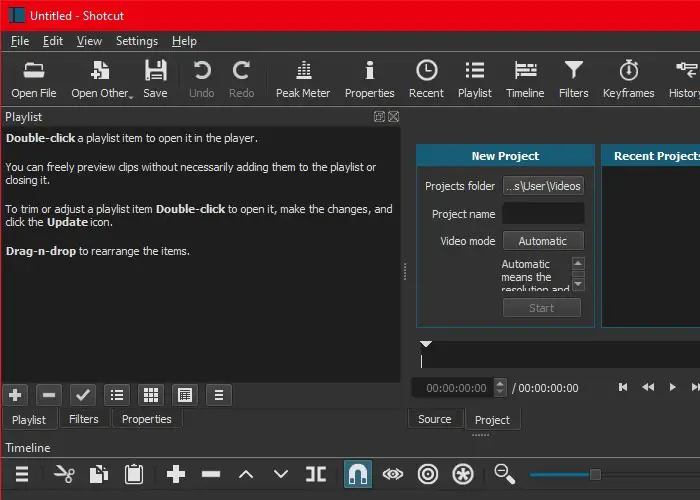Viewport: 700px width, 500px height.
Task: Undock the Playlist panel
Action: coord(379,117)
